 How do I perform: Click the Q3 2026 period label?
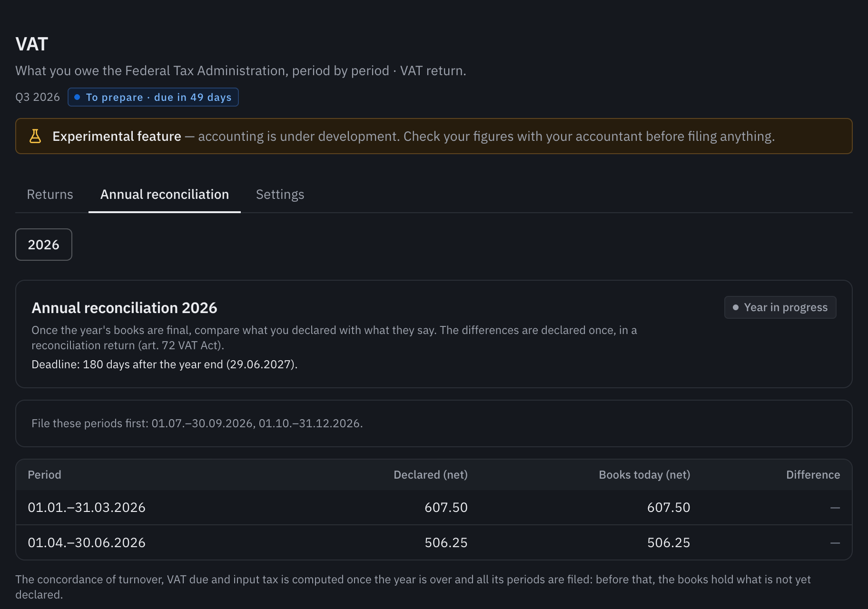pos(38,97)
